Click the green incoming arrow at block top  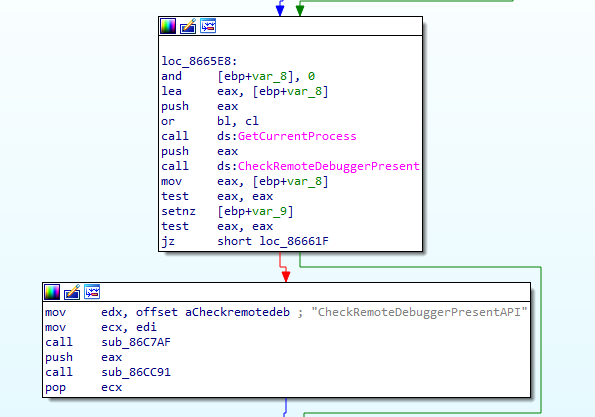coord(300,11)
